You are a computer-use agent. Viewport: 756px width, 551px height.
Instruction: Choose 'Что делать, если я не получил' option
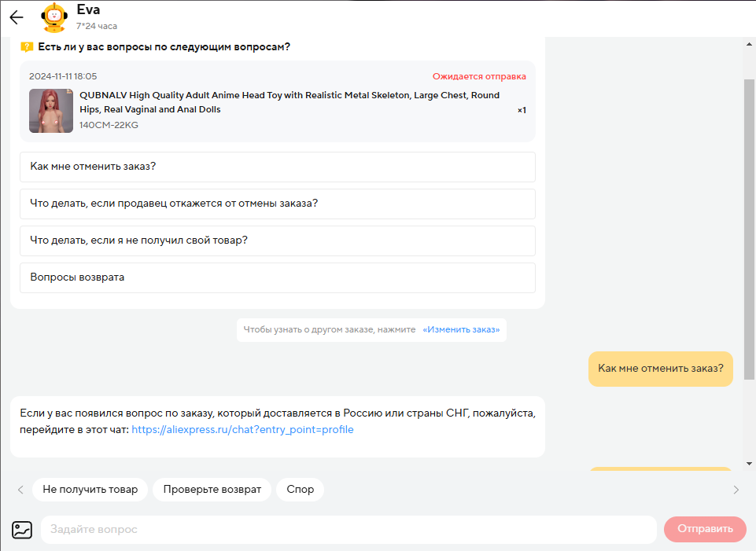(277, 241)
